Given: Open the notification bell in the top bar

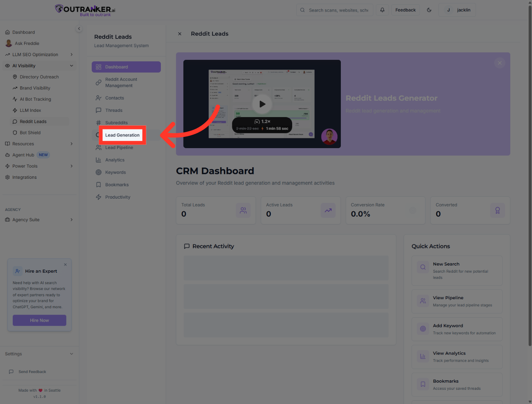Looking at the screenshot, I should pyautogui.click(x=382, y=10).
